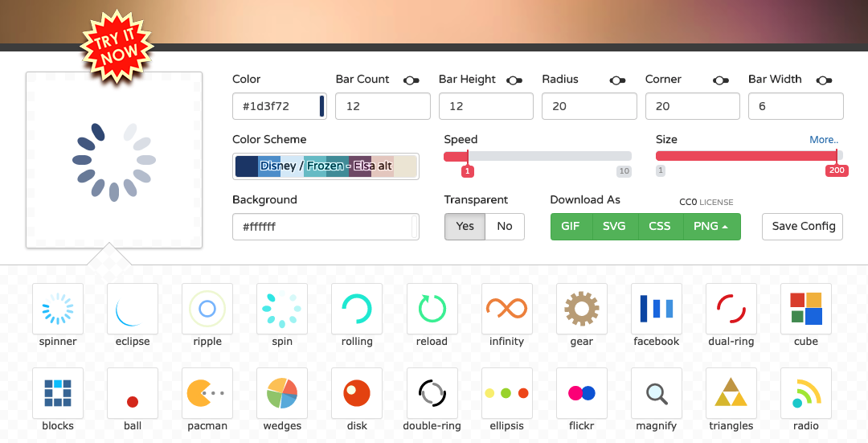Download the loader as GIF
The height and width of the screenshot is (443, 868).
tap(571, 227)
